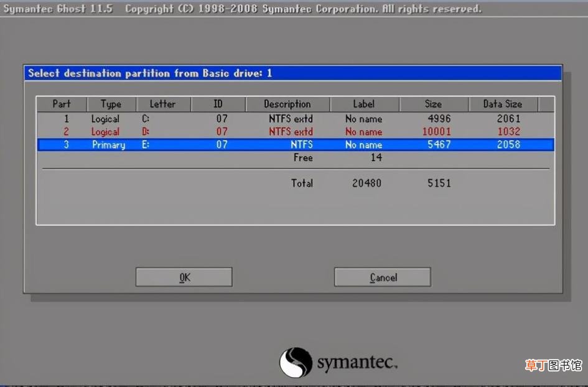Image resolution: width=588 pixels, height=387 pixels.
Task: Click the Total label
Action: pyautogui.click(x=302, y=183)
